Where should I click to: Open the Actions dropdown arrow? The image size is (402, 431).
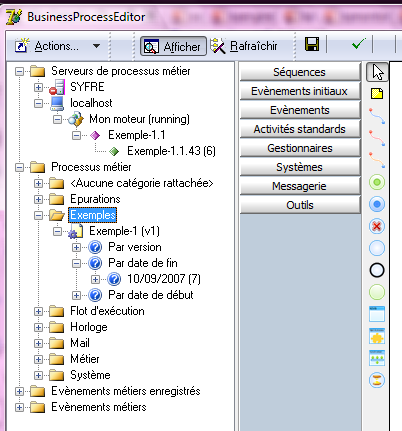[96, 46]
